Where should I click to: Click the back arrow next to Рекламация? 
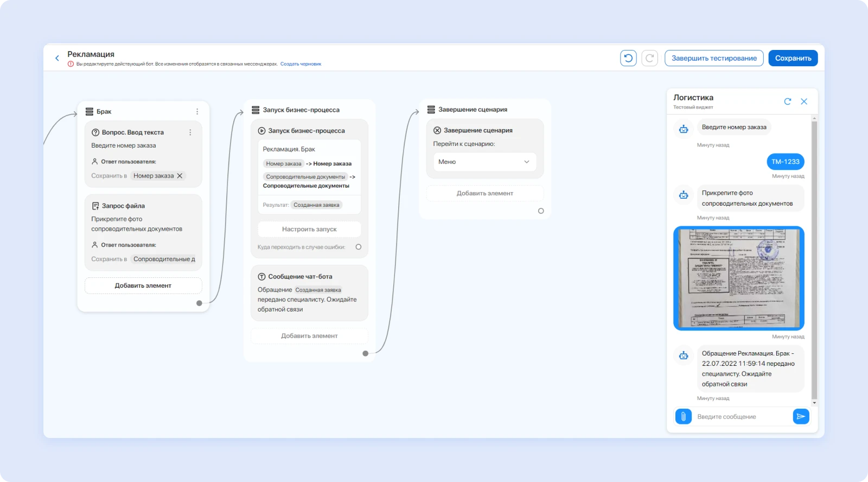tap(57, 58)
